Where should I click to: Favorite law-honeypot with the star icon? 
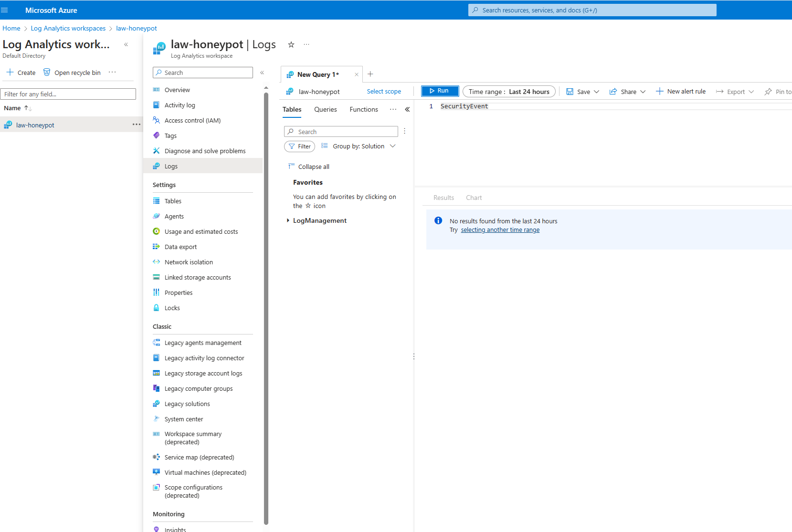(291, 44)
